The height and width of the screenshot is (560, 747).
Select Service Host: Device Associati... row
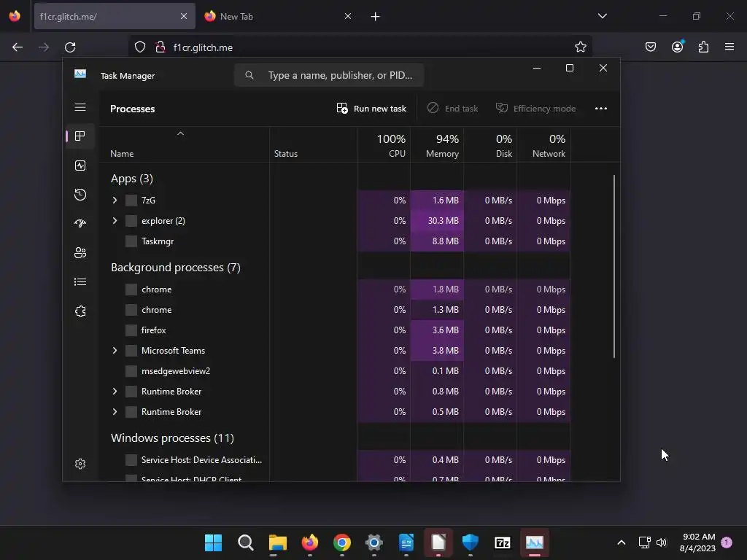(334, 460)
